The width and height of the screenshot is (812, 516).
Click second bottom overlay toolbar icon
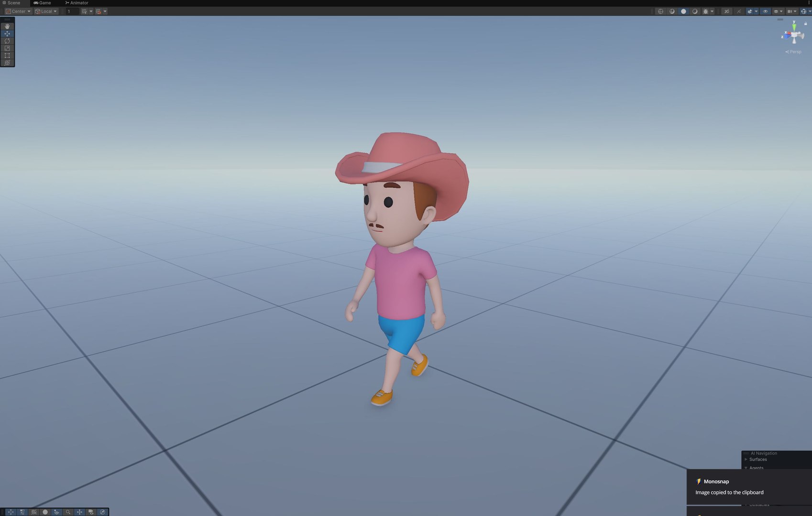point(22,512)
